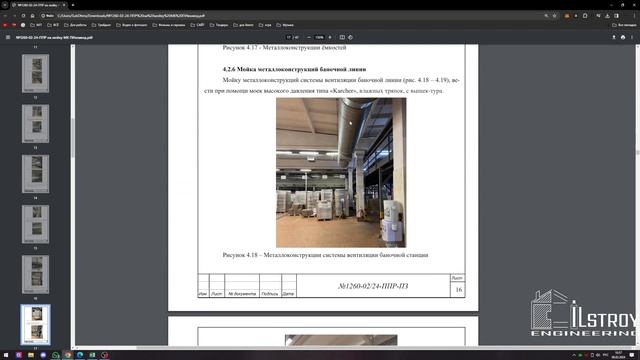Reload the browser page

click(x=23, y=16)
